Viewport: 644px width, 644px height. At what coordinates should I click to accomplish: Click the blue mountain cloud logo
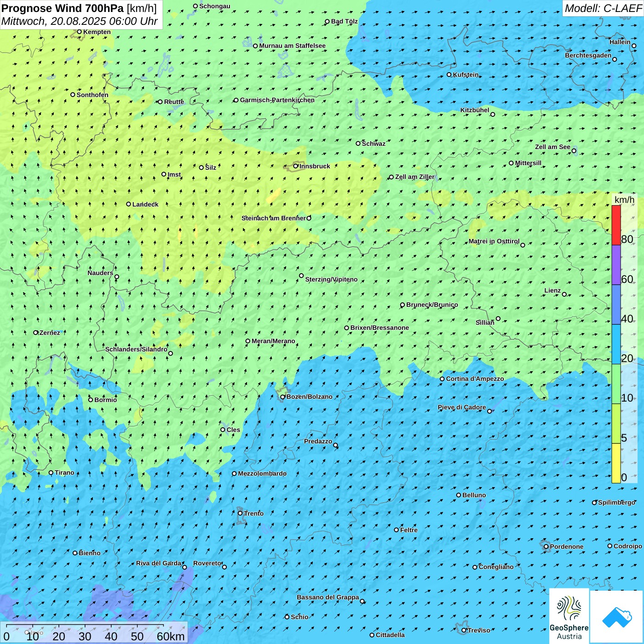coord(617,617)
